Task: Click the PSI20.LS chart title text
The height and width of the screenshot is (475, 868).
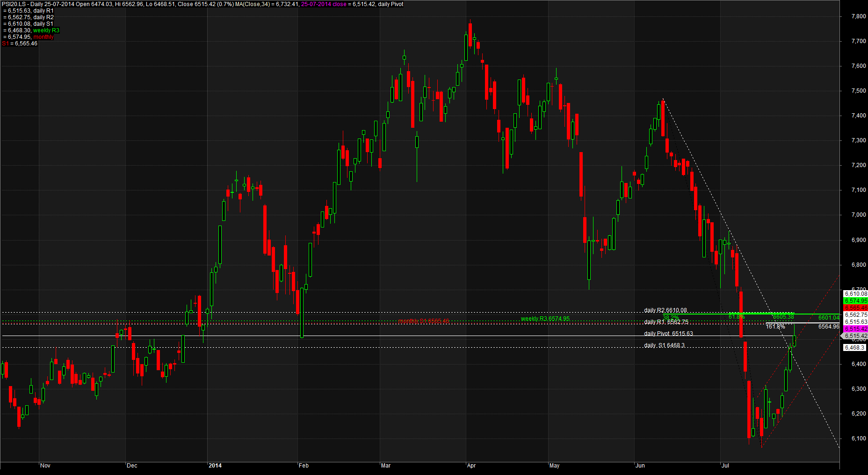Action: (x=14, y=4)
